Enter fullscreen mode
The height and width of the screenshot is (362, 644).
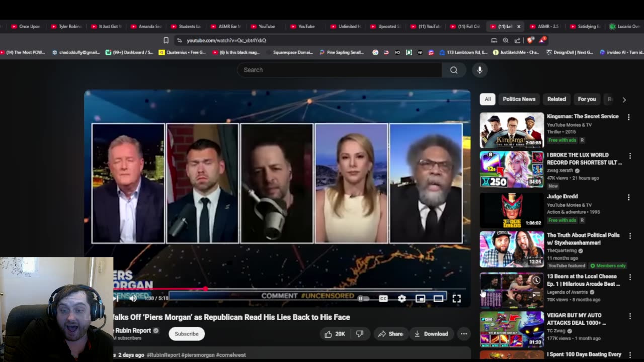456,299
